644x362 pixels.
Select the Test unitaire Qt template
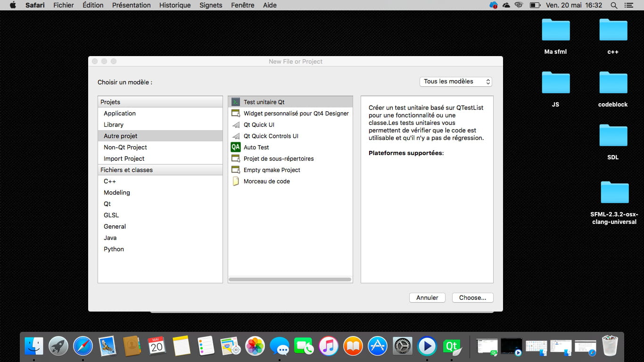(x=290, y=102)
